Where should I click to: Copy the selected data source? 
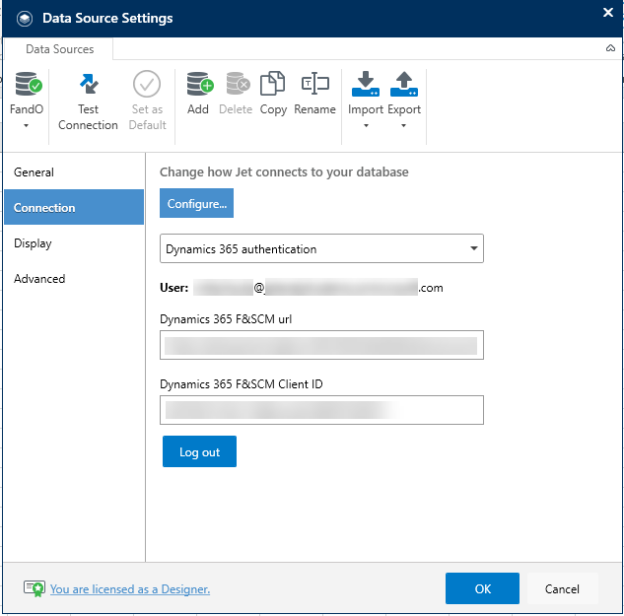pos(273,94)
